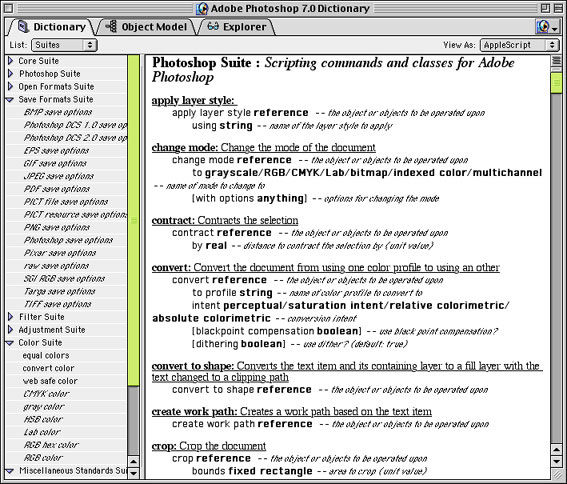Select TIFF save options entry

[x=57, y=304]
